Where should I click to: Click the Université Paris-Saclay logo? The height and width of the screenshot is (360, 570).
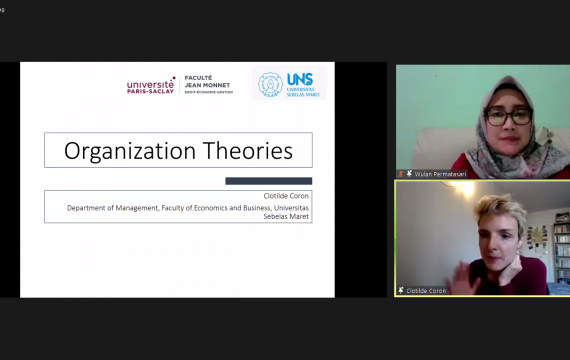[x=151, y=85]
